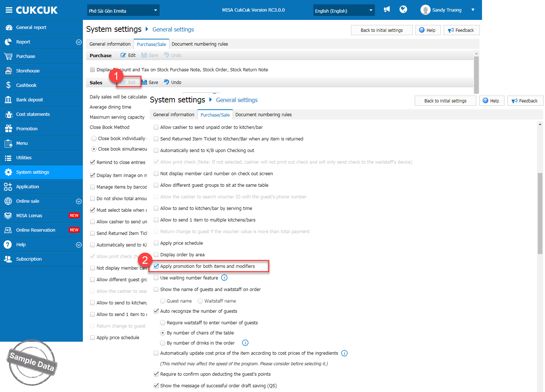The image size is (545, 392).
Task: Open the announcements megaphone icon in header
Action: pyautogui.click(x=387, y=9)
